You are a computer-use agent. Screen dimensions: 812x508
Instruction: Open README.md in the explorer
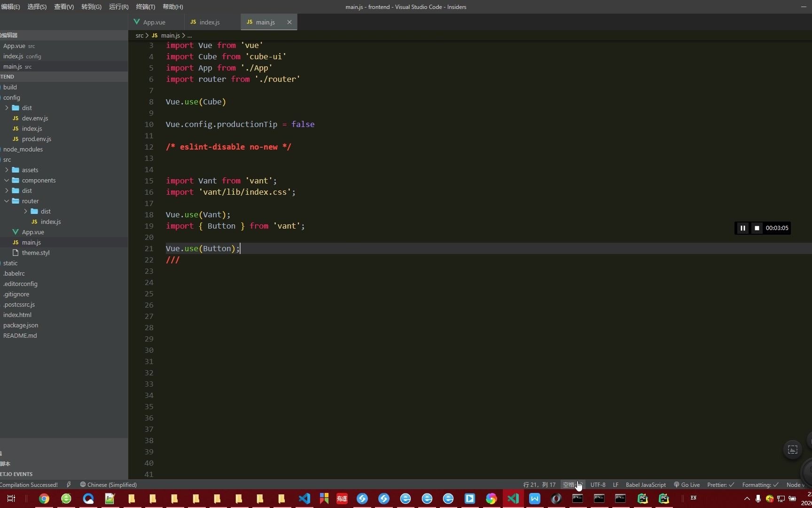point(20,335)
